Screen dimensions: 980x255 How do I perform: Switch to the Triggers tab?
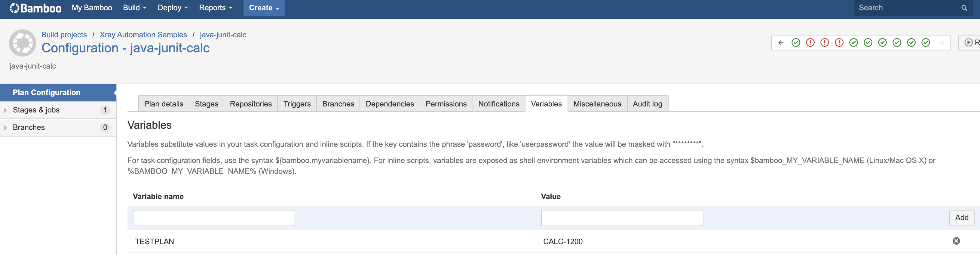pyautogui.click(x=297, y=103)
